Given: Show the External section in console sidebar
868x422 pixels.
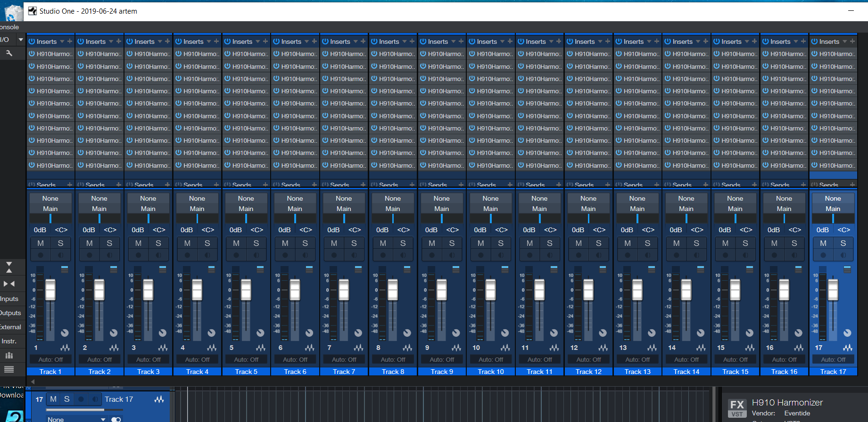Looking at the screenshot, I should tap(10, 327).
